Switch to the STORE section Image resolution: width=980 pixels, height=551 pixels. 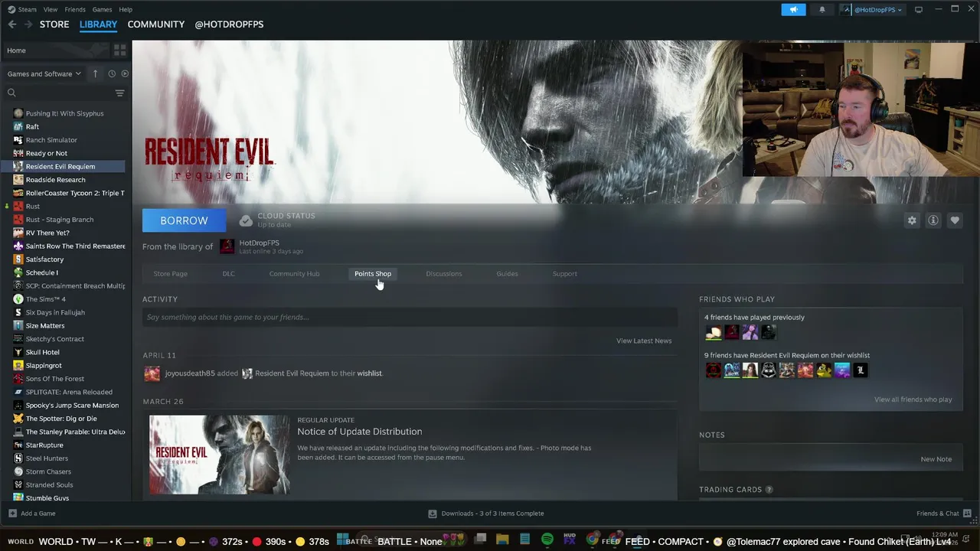coord(54,24)
